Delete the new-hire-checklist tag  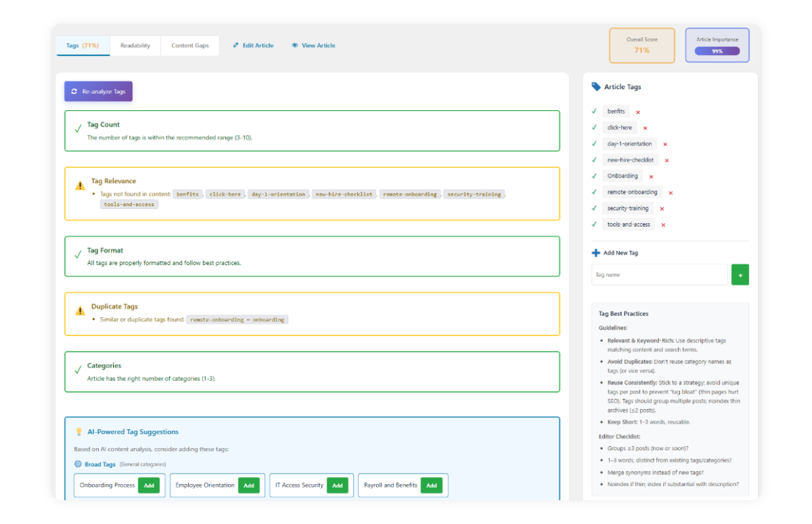pos(667,161)
